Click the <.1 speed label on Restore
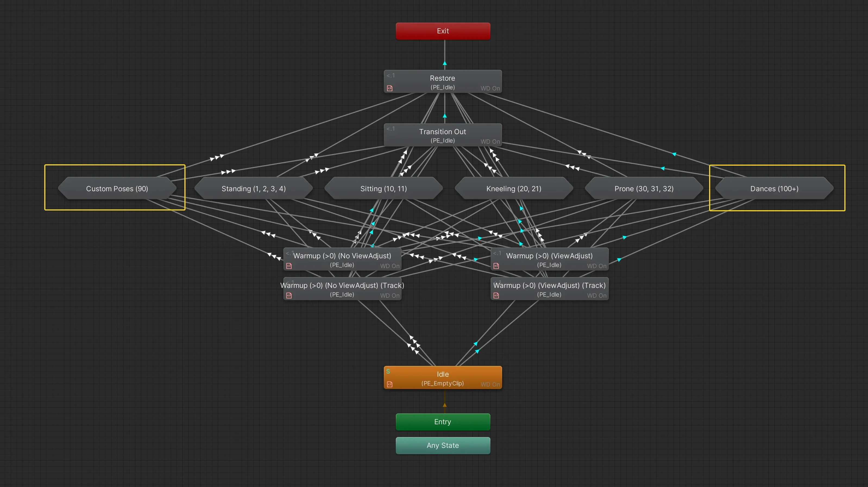 click(390, 76)
